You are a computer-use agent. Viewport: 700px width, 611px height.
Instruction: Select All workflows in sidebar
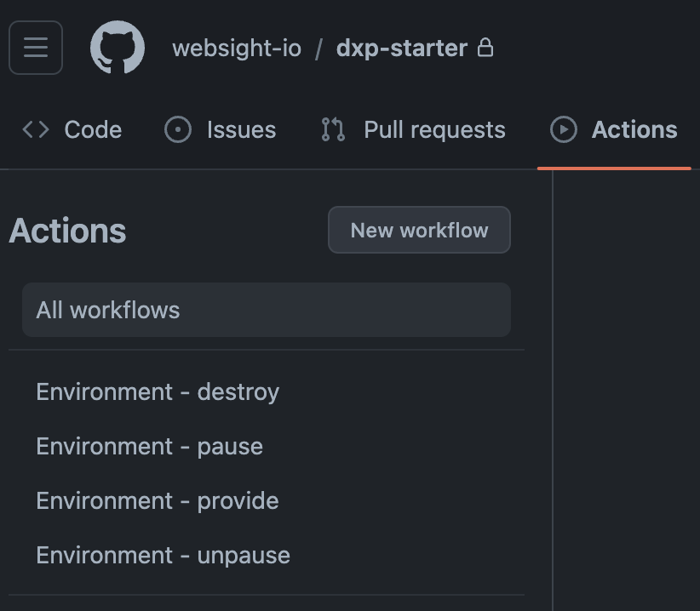coord(267,310)
